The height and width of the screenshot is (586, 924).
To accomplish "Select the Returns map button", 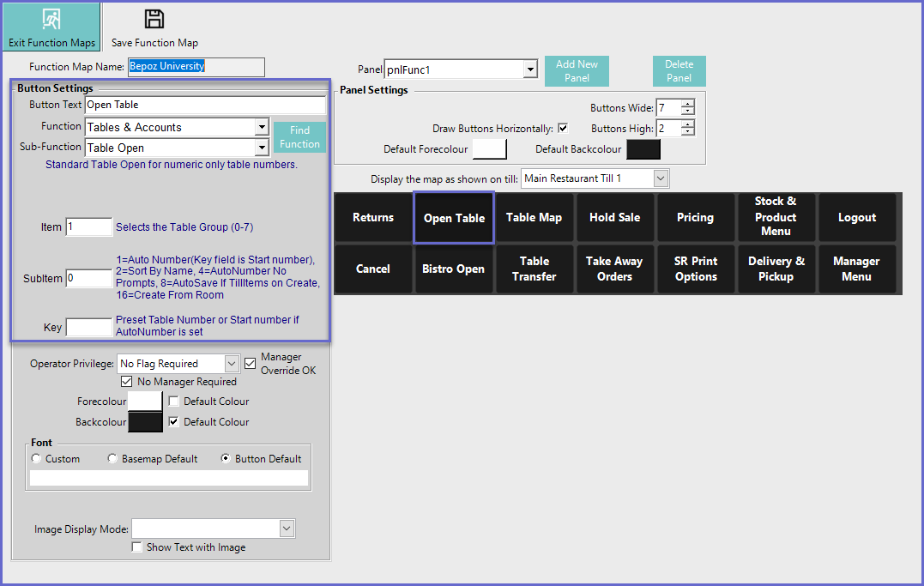I will pos(373,218).
